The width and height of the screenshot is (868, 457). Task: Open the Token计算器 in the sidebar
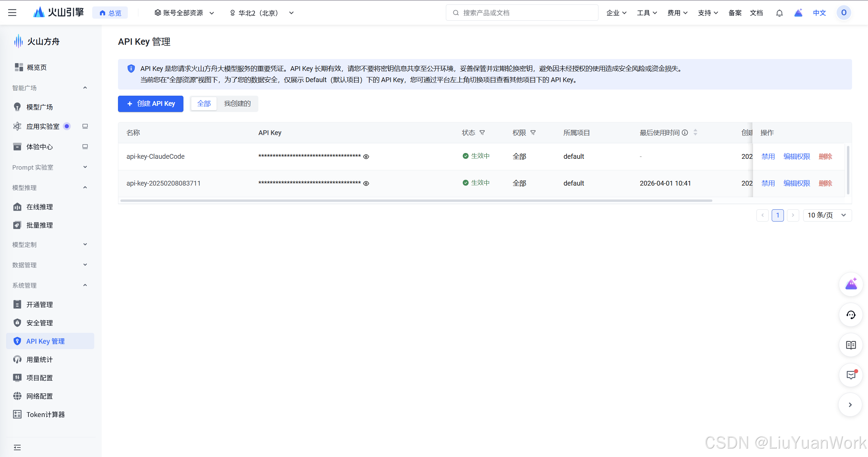pos(46,415)
